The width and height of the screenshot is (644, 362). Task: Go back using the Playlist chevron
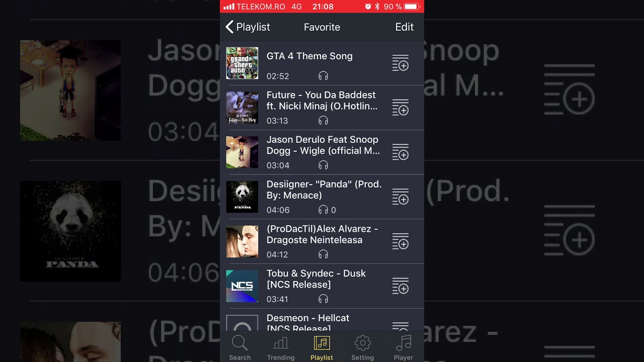[x=248, y=27]
